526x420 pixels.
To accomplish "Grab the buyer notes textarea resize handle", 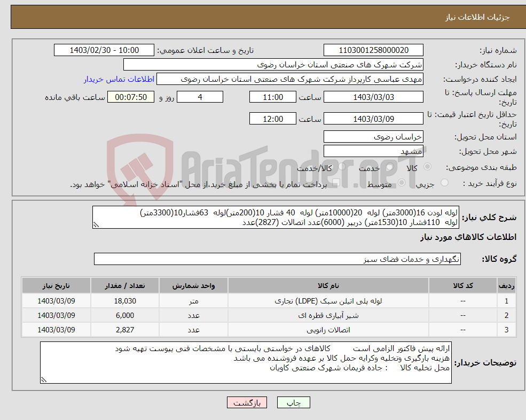I will pos(44,380).
